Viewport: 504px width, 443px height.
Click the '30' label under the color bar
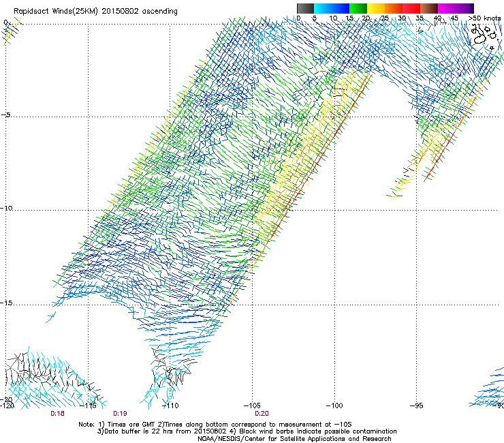[x=402, y=18]
